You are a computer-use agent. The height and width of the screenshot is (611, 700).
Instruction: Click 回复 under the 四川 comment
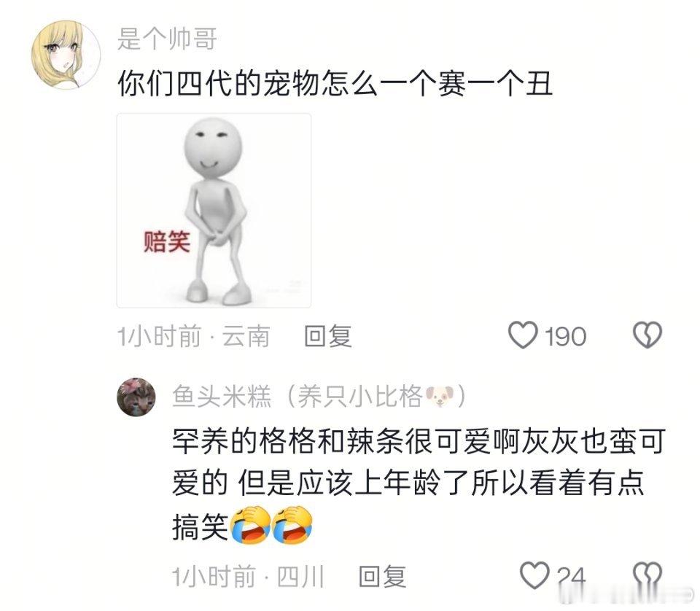click(x=383, y=576)
